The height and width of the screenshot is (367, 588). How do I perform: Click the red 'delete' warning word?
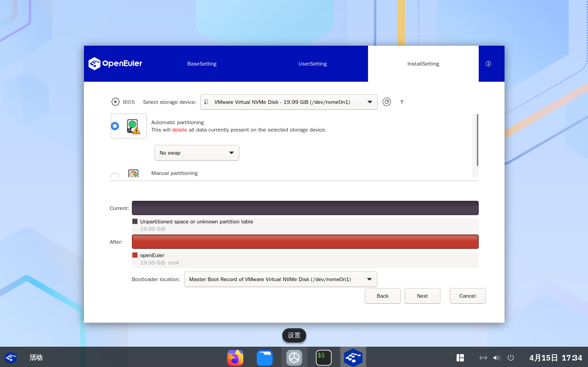click(179, 130)
